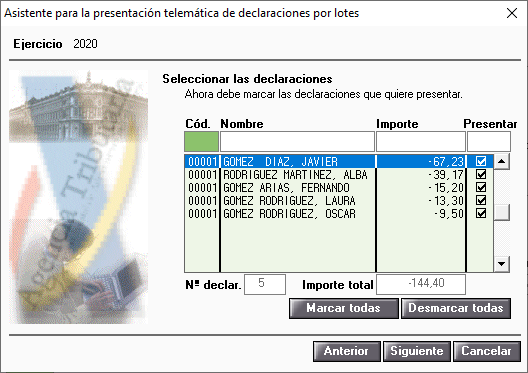Cancel the wizard with Cancelar

(x=487, y=351)
